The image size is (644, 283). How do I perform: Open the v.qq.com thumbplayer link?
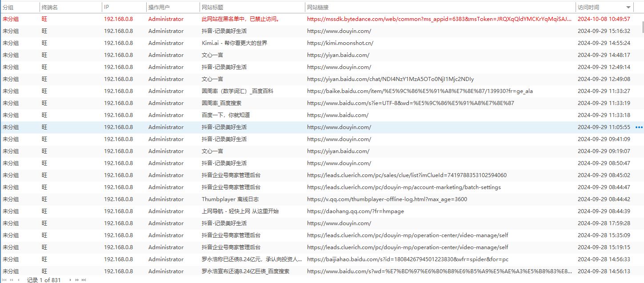[387, 199]
